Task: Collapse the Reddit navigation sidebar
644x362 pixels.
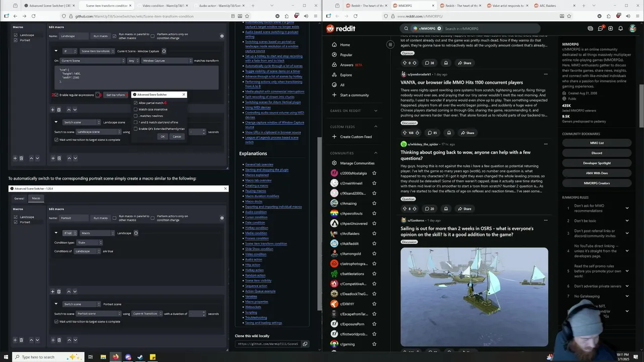Action: click(x=390, y=45)
